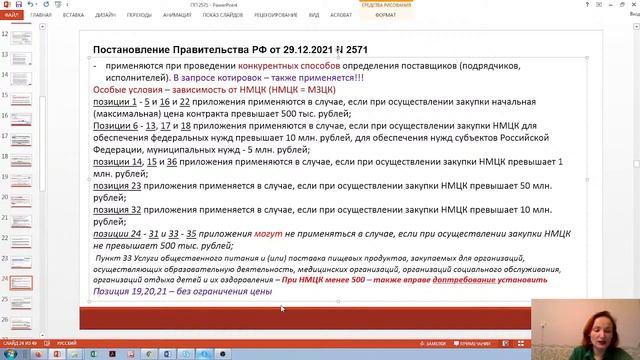Click the slide panel scroll-up arrow

click(42, 27)
